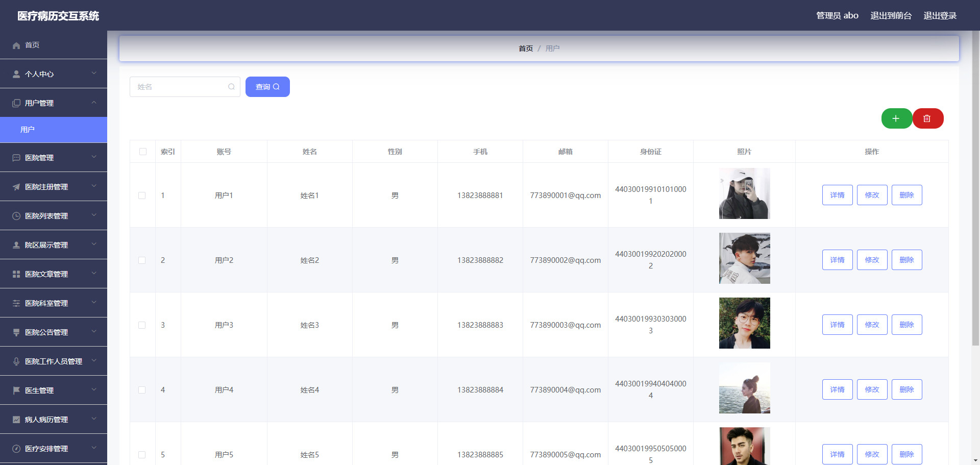The width and height of the screenshot is (980, 465).
Task: Click the 用户管理 sidebar icon
Action: coord(16,104)
